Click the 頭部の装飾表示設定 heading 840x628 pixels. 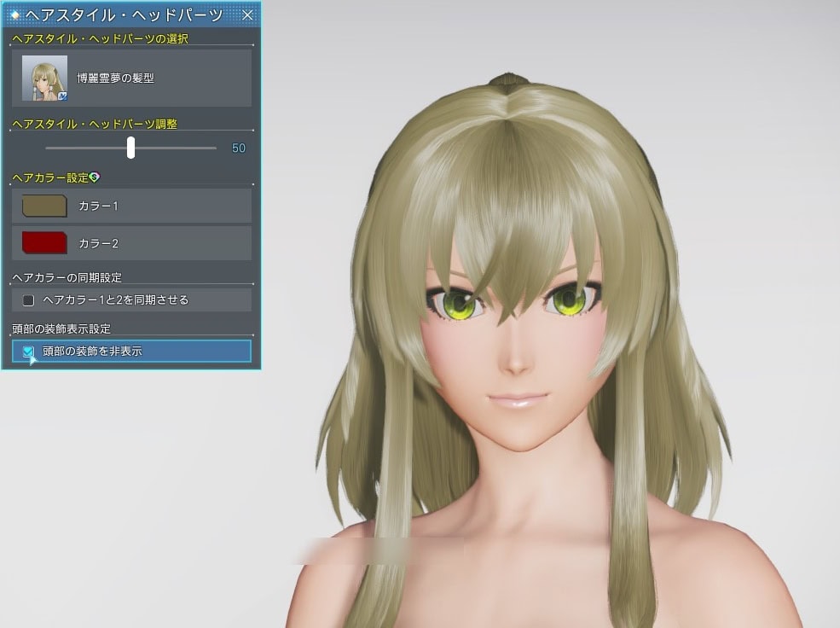tap(61, 329)
